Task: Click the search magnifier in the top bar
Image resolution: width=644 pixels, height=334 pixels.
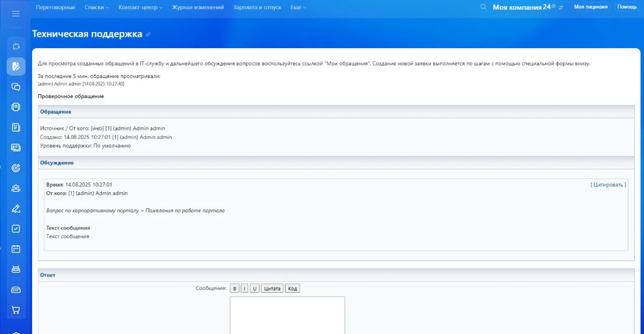Action: pos(483,7)
